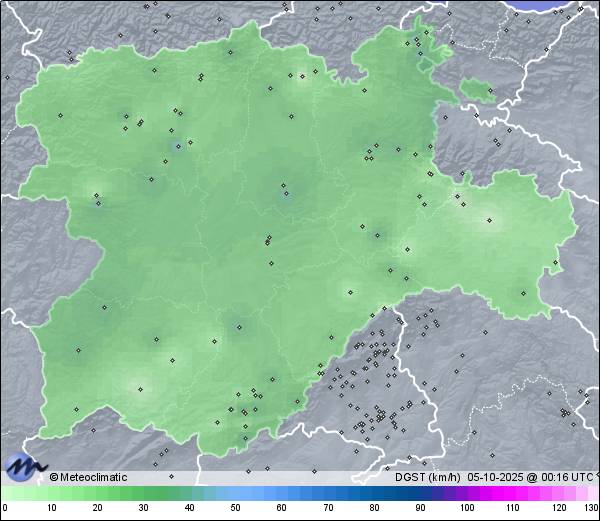Pick the 60 km/h legend value
The width and height of the screenshot is (600, 521).
click(282, 508)
